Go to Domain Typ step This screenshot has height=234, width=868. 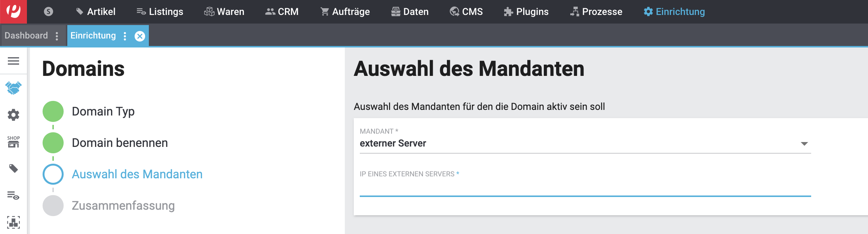pyautogui.click(x=103, y=111)
